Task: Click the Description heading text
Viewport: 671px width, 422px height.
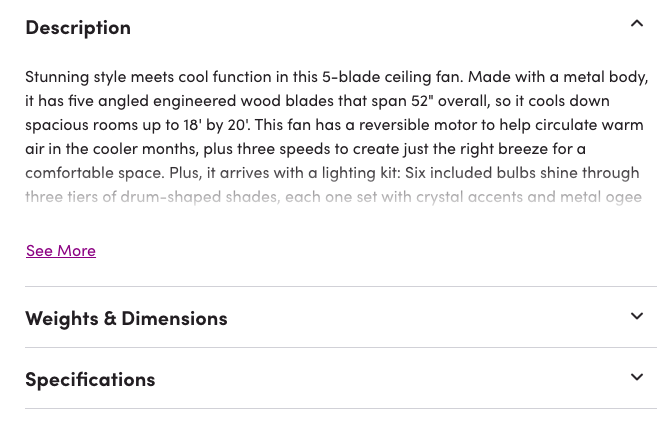Action: [78, 27]
